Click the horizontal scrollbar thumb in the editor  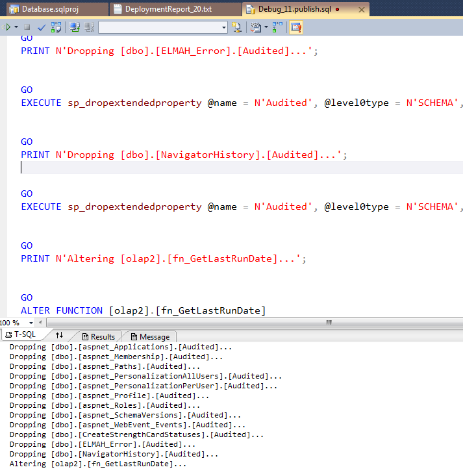click(255, 322)
